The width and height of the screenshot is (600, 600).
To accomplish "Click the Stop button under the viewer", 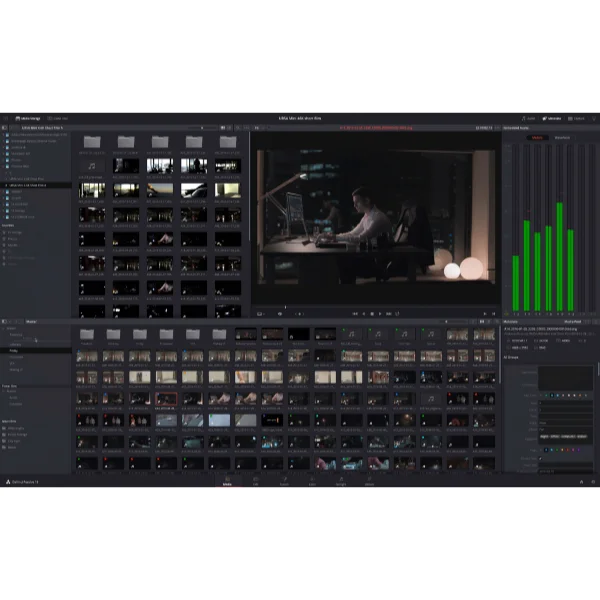I will [371, 313].
